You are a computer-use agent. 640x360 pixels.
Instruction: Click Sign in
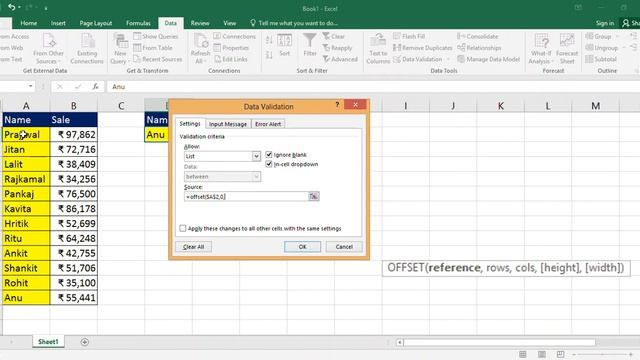pos(605,23)
